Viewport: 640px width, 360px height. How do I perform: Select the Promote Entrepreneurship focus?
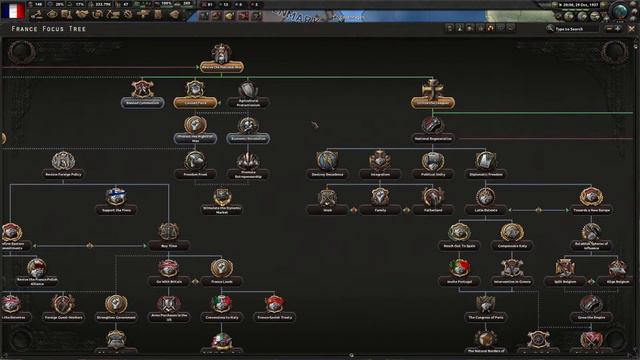point(248,166)
